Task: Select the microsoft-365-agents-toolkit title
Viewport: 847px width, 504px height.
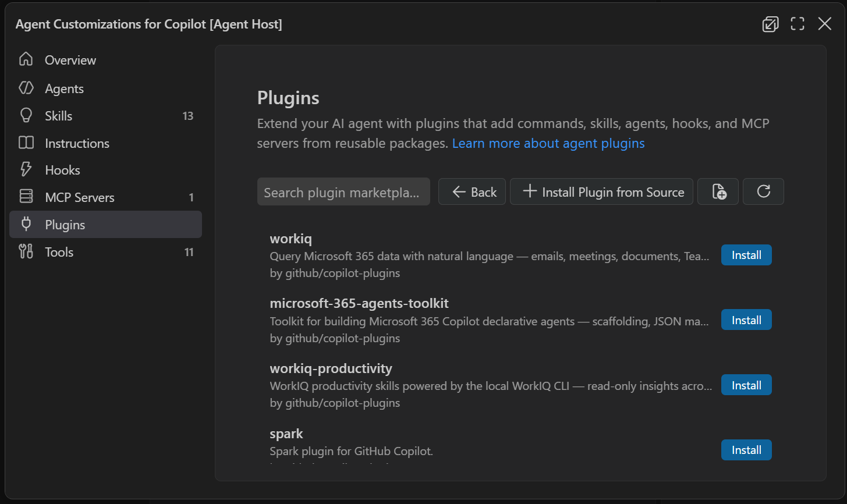Action: tap(359, 303)
